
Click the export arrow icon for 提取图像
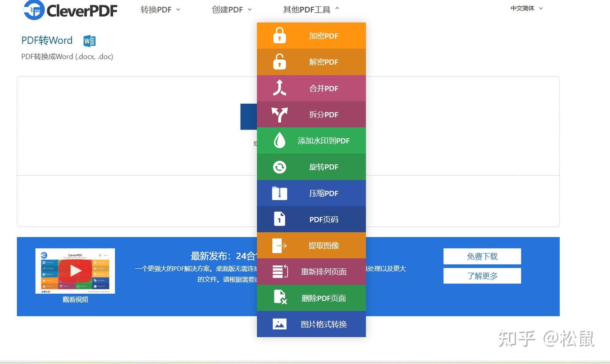click(280, 245)
